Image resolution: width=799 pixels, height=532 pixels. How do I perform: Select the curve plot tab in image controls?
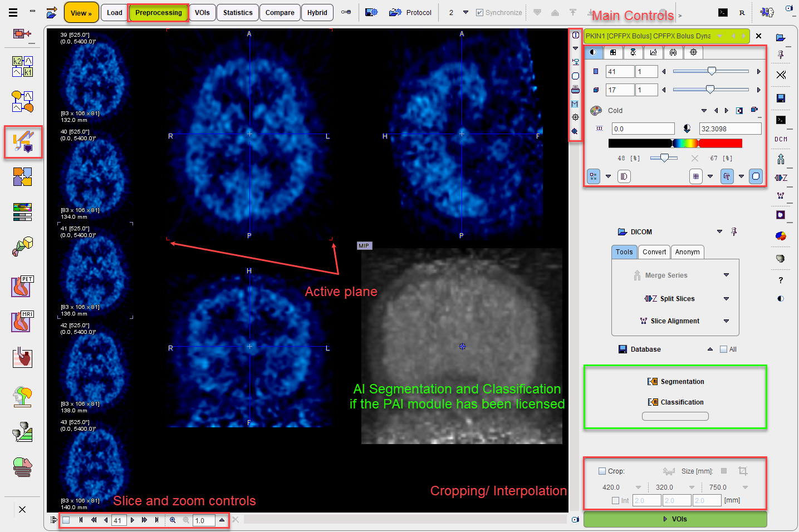coord(653,52)
